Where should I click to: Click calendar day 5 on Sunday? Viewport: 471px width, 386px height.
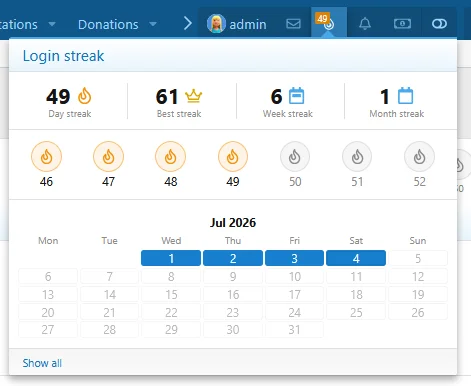(418, 258)
